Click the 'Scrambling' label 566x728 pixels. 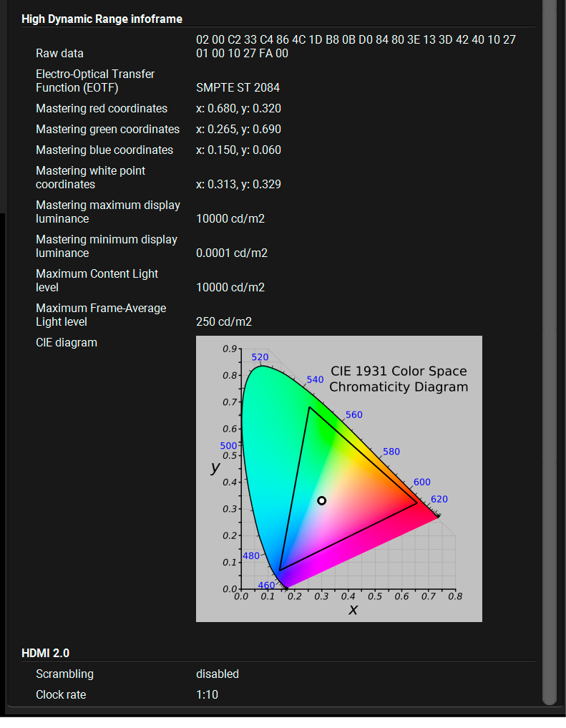point(64,674)
